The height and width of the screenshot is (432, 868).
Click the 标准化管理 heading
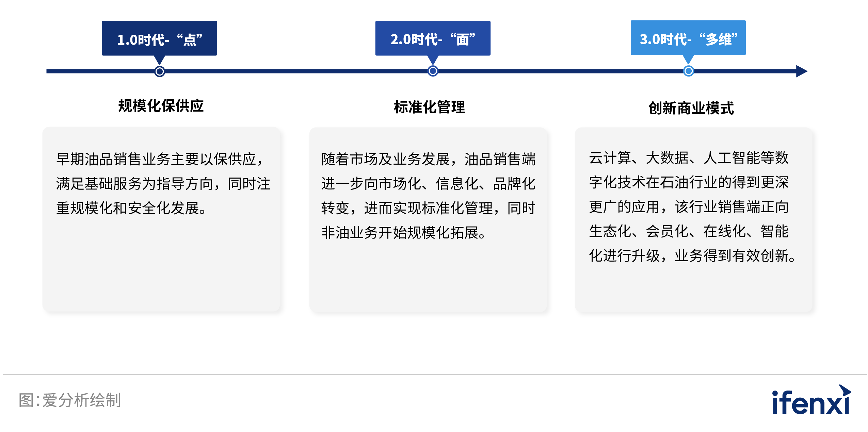(429, 107)
